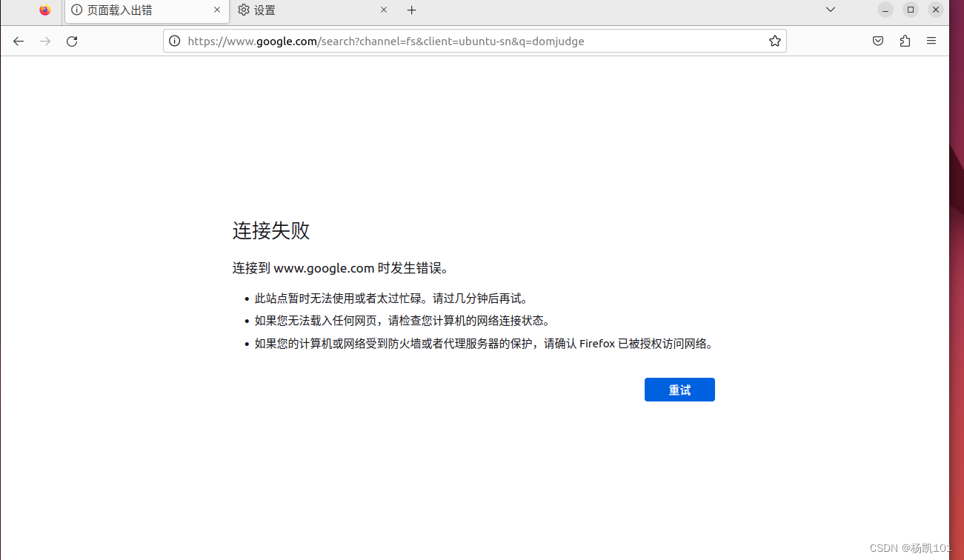964x560 pixels.
Task: Open the Firefox hamburger menu
Action: coord(931,41)
